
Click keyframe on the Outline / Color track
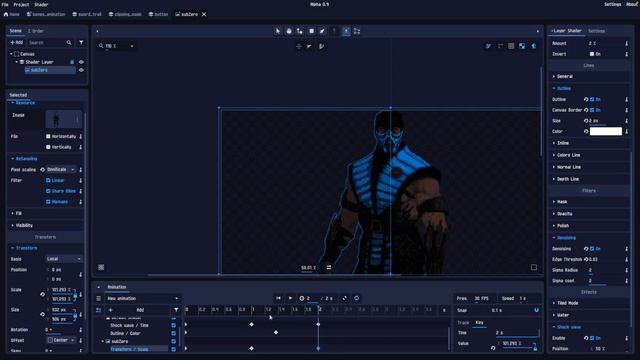tap(276, 333)
